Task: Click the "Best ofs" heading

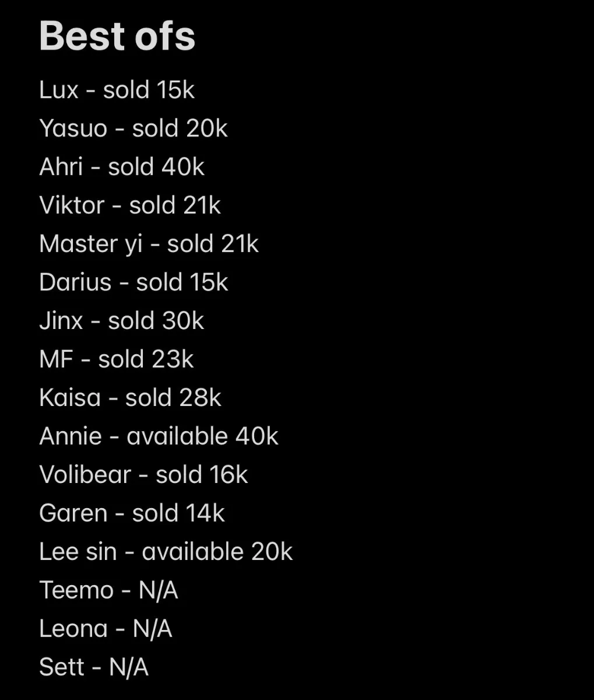Action: point(117,36)
